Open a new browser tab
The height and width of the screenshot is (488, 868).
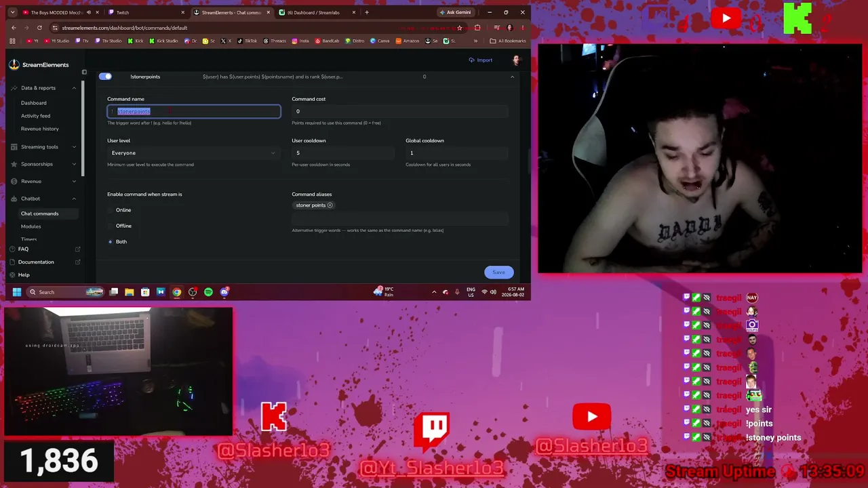click(x=367, y=12)
